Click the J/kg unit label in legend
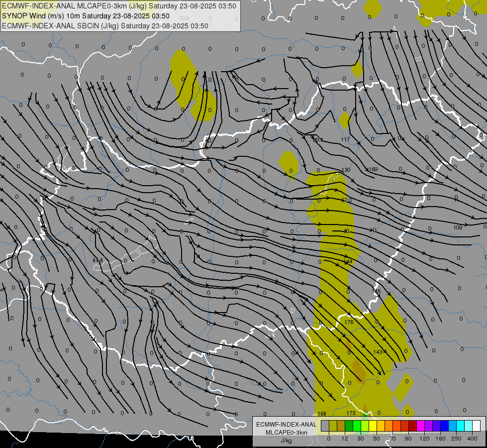This screenshot has height=448, width=487. tap(286, 441)
